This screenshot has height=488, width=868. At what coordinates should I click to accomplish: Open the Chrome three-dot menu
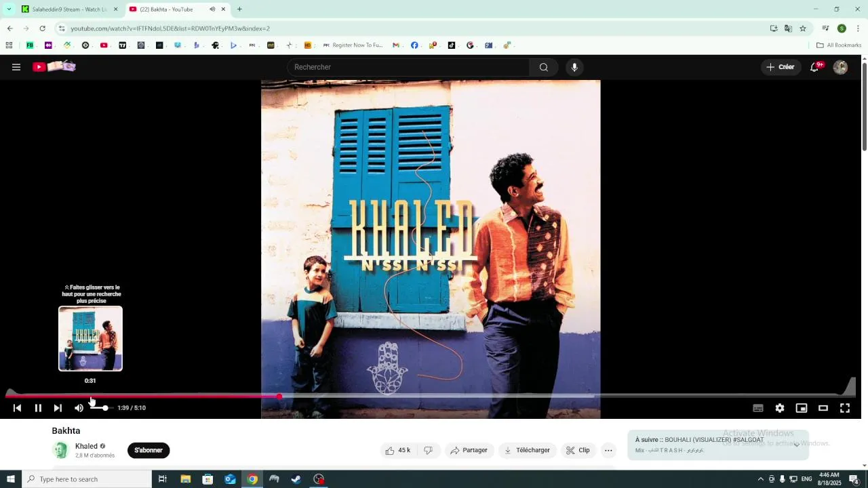coord(858,28)
